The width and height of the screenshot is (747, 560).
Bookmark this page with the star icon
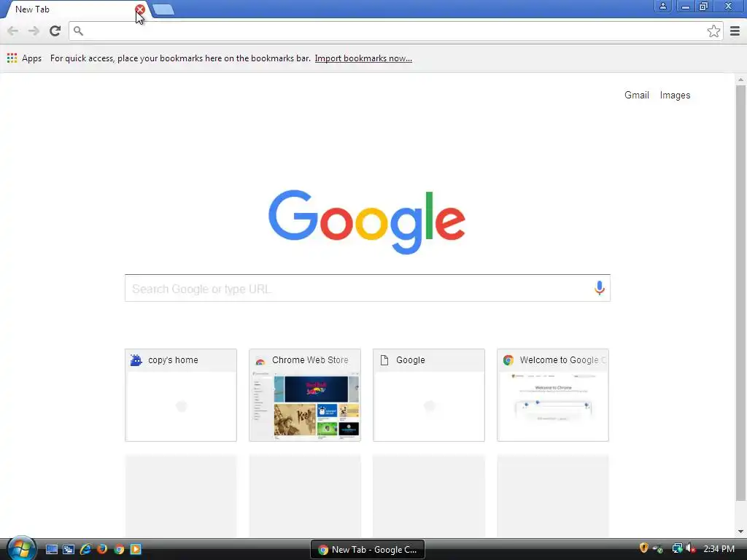713,31
